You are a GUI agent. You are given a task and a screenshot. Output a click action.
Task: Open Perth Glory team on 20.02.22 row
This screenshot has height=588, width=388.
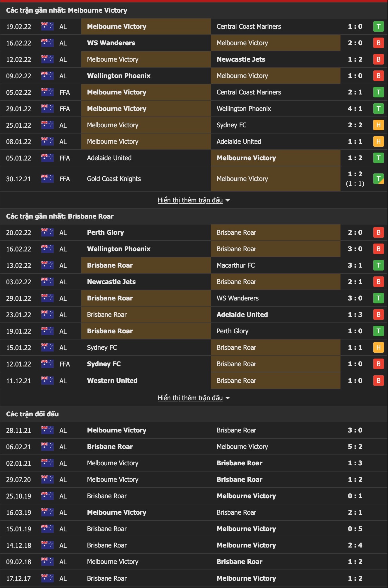pos(105,232)
